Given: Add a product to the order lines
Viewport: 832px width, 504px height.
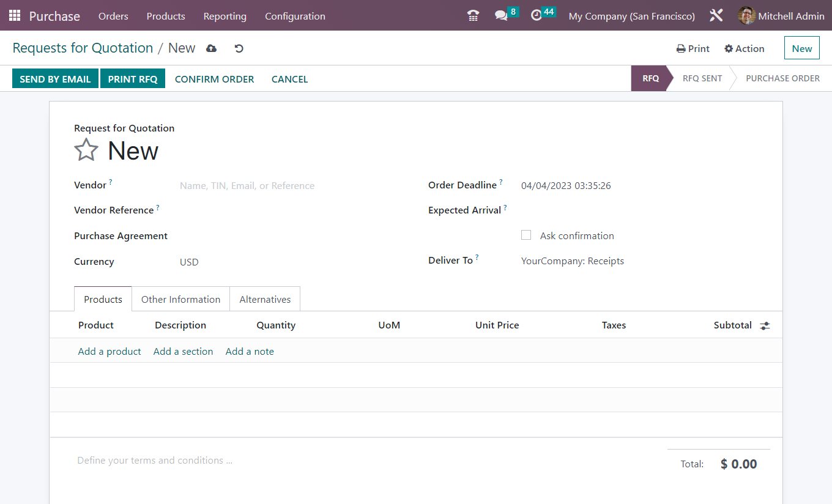Looking at the screenshot, I should (109, 351).
